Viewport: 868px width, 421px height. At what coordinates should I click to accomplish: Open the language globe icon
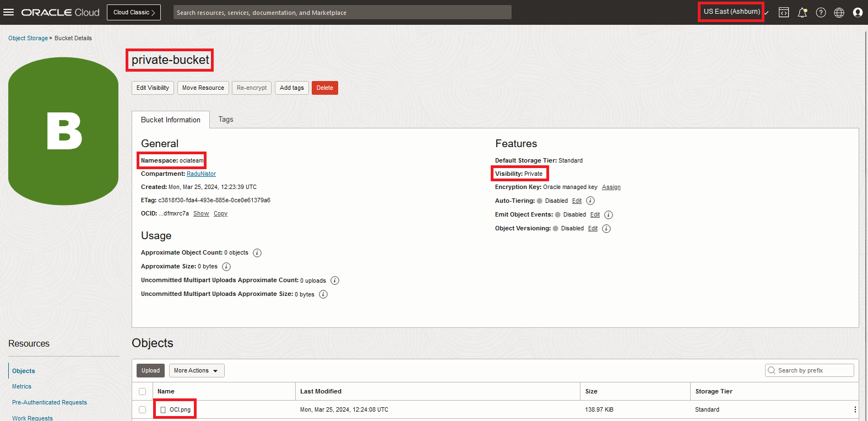[x=839, y=12]
